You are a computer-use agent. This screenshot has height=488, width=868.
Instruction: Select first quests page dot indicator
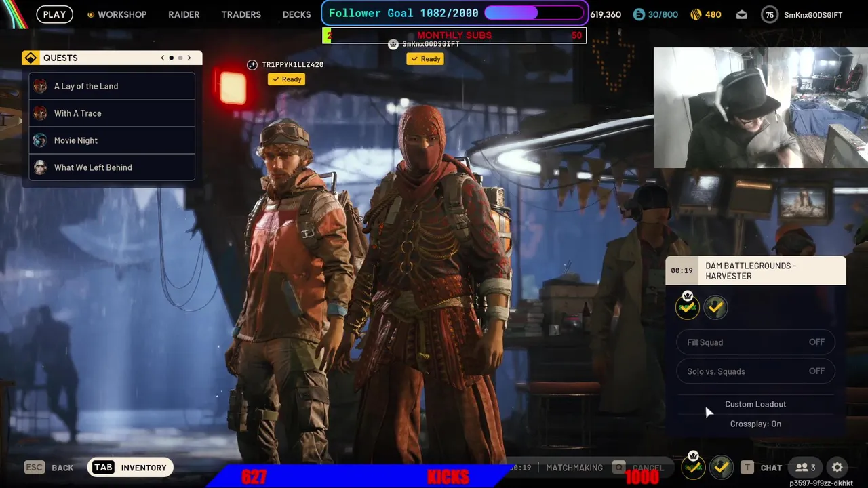pyautogui.click(x=171, y=58)
